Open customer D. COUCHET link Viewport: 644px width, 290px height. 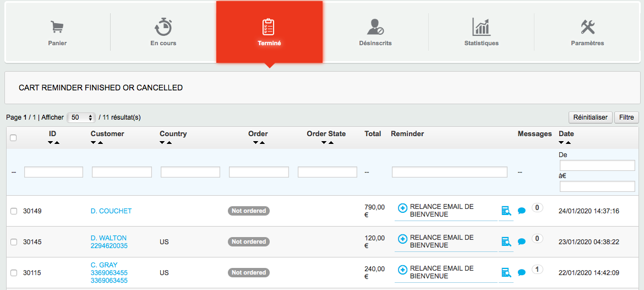111,211
